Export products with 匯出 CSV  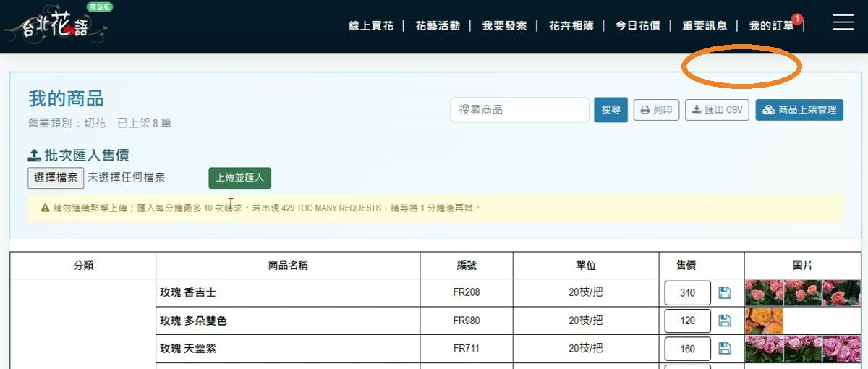(717, 110)
